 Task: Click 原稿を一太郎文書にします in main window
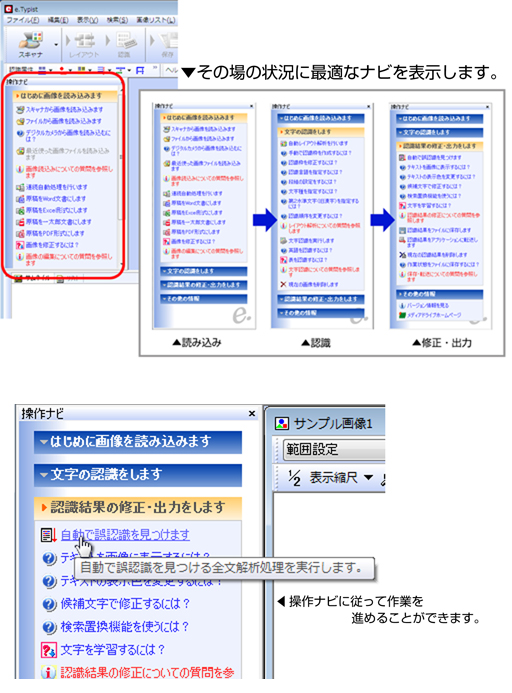pyautogui.click(x=58, y=222)
